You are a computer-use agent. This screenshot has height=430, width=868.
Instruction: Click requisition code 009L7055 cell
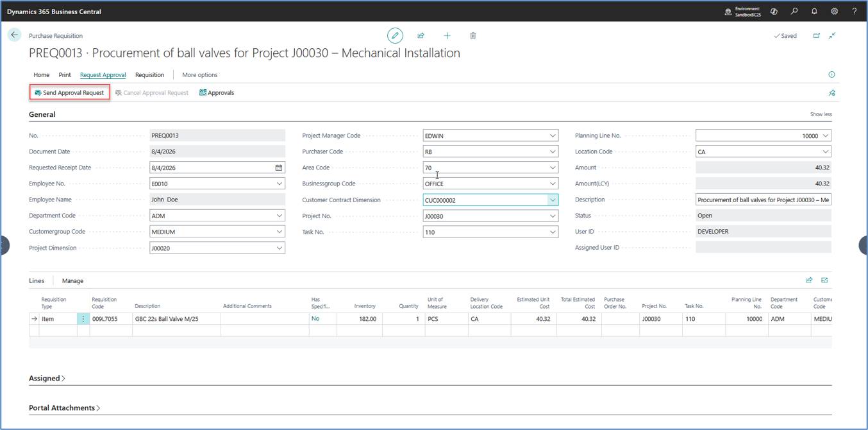click(x=112, y=319)
